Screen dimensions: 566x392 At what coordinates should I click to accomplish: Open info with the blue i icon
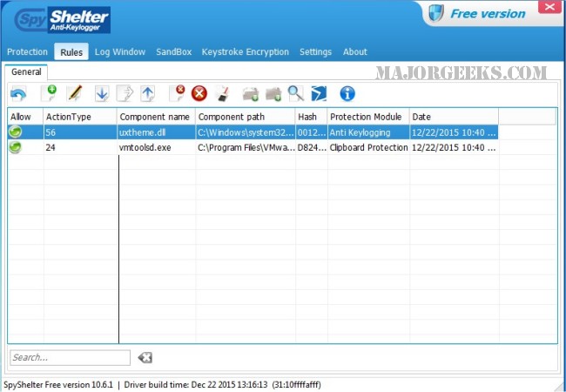[x=347, y=94]
